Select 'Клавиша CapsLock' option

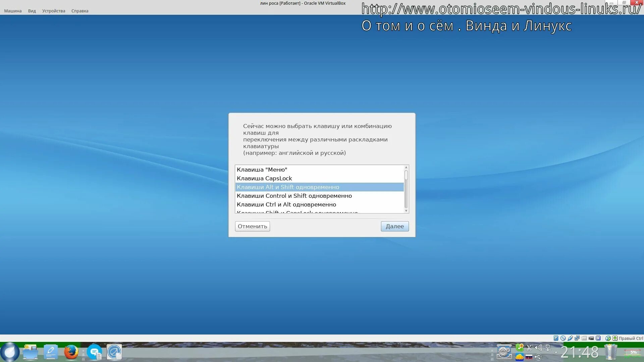coord(264,178)
